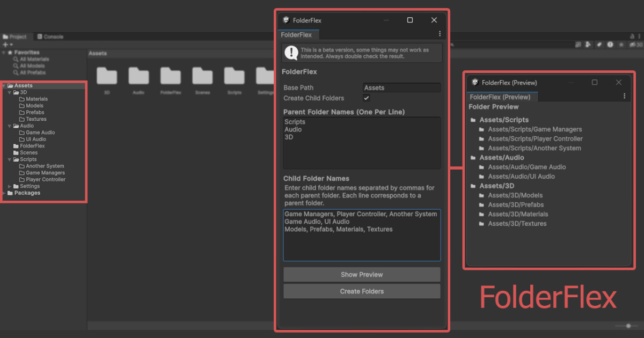Screen dimensions: 644x338
Task: Select Prefabs folder in project tree
Action: pos(32,113)
